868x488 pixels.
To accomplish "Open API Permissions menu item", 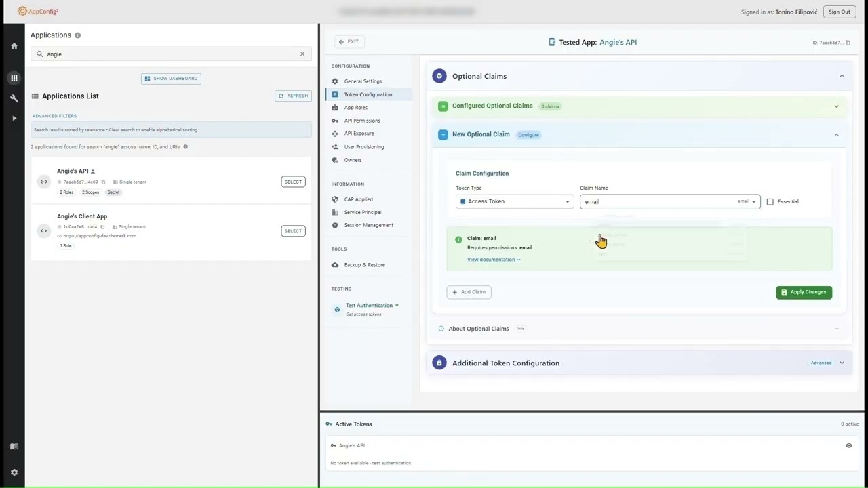I will pos(362,121).
